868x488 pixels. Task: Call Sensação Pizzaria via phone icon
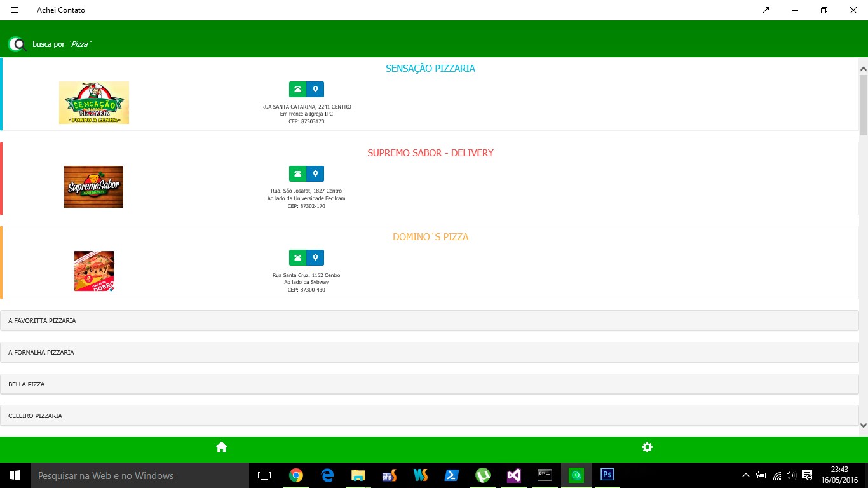point(297,90)
